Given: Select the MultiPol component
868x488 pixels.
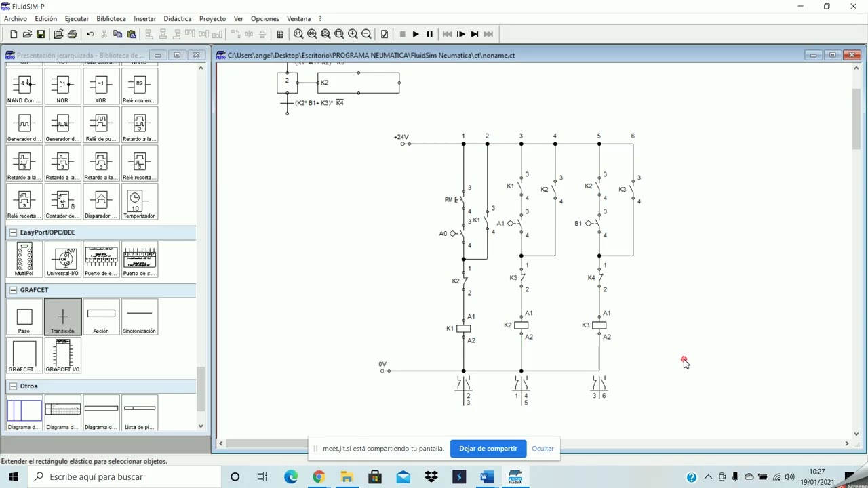Looking at the screenshot, I should pyautogui.click(x=24, y=260).
